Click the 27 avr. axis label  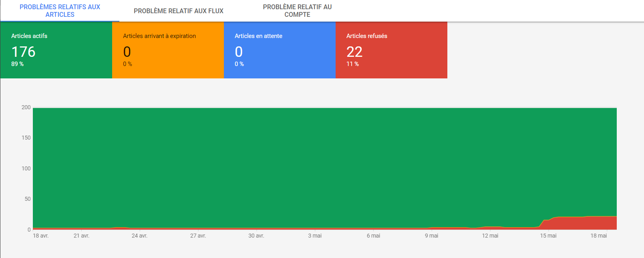coord(198,236)
